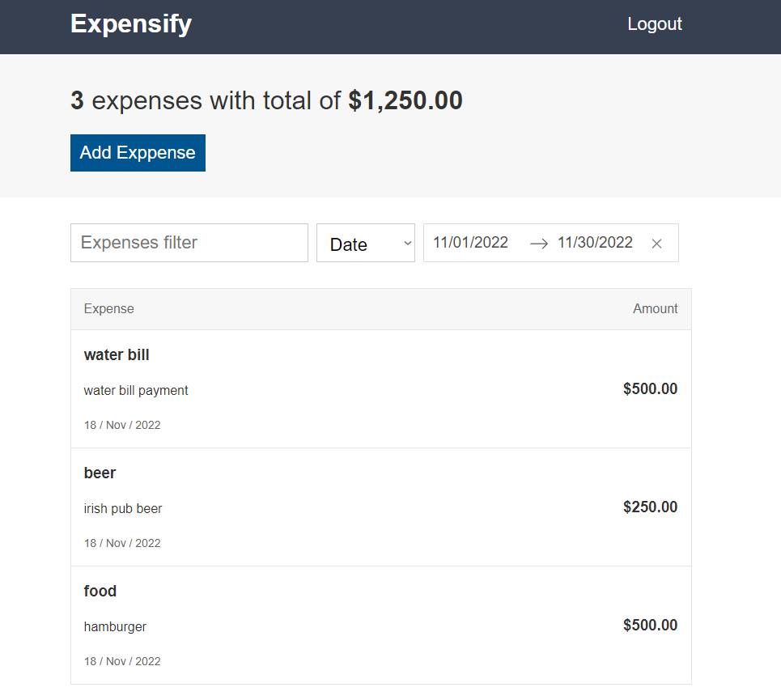Click the Add Exppense button
The height and width of the screenshot is (700, 781).
click(137, 152)
